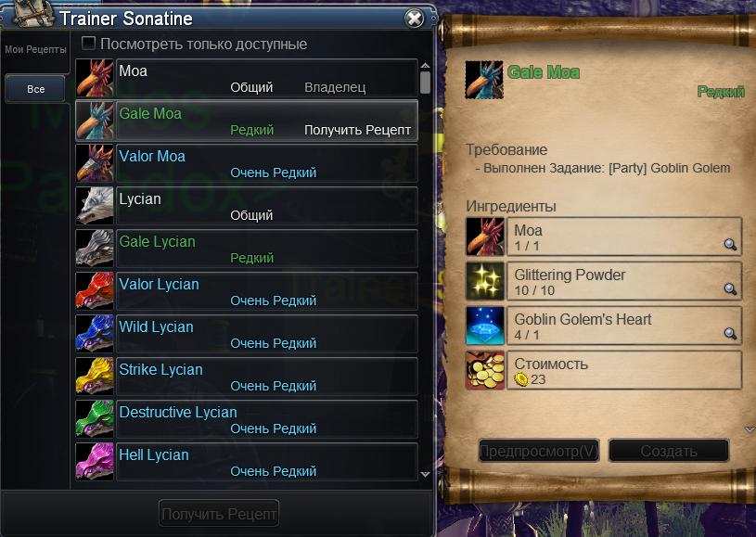Viewport: 756px width, 537px height.
Task: Click the Предпросмотр(V) button
Action: [x=539, y=451]
